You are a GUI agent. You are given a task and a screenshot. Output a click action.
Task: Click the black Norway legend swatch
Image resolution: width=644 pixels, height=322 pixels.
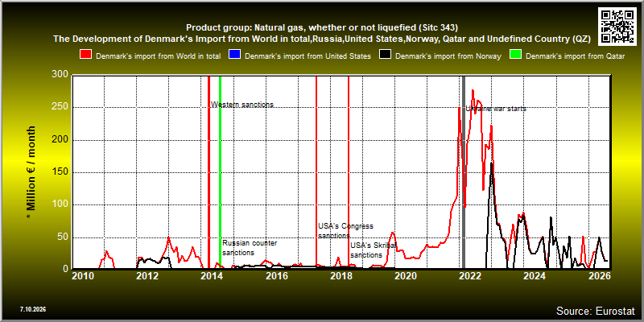pyautogui.click(x=385, y=55)
